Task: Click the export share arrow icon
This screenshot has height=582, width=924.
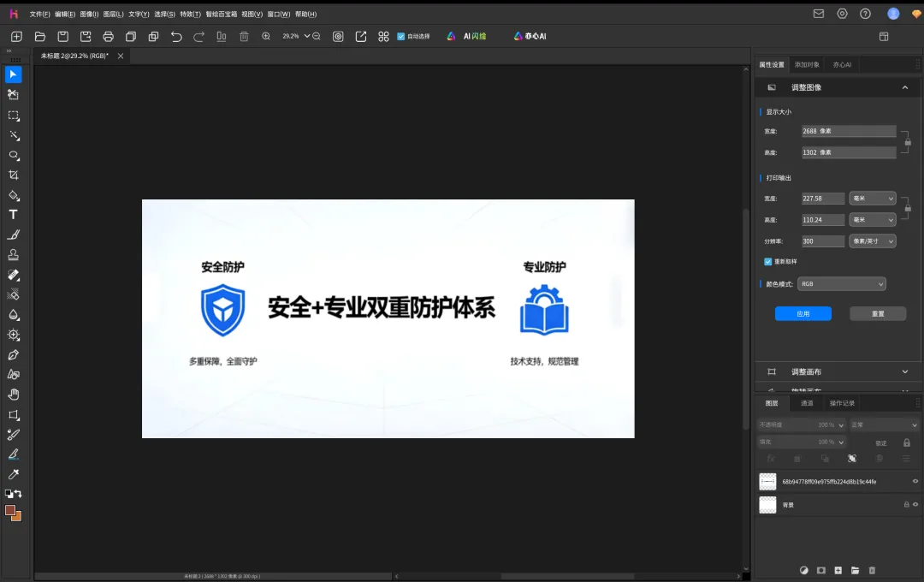Action: (361, 37)
